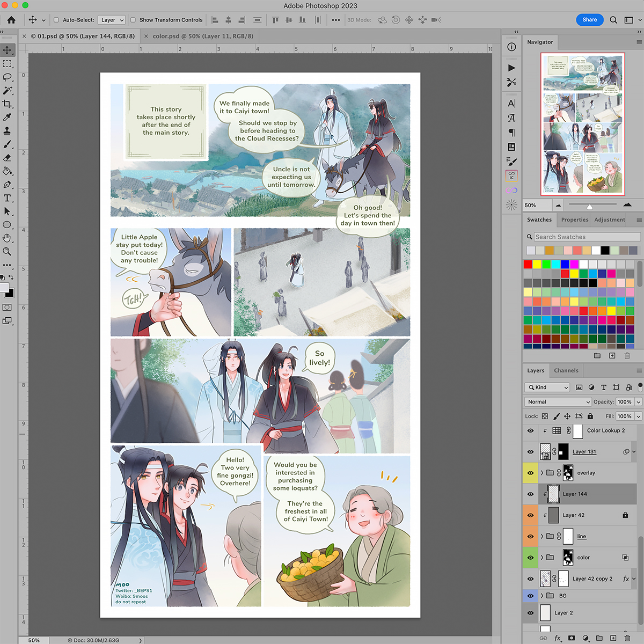Viewport: 644px width, 644px height.
Task: Click the foreground color swatch in toolbar
Action: point(4,288)
